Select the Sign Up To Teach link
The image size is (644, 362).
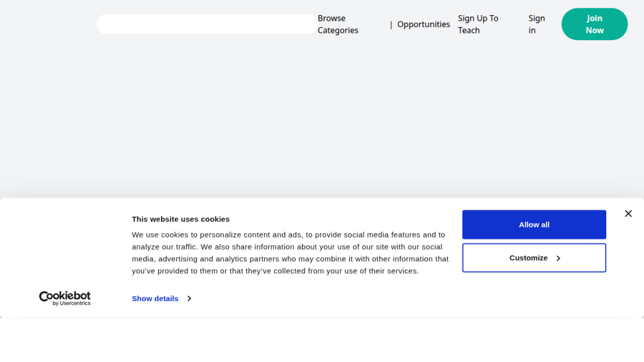tap(478, 25)
